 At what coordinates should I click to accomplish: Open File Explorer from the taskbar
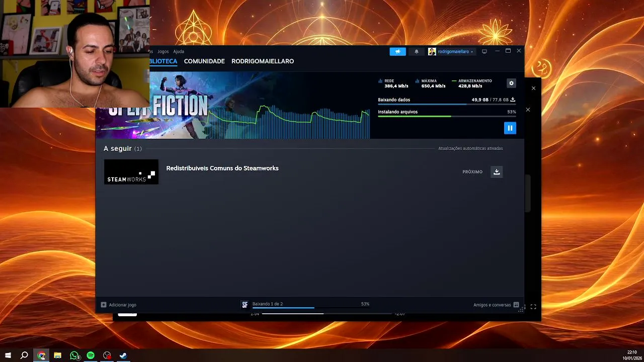pyautogui.click(x=57, y=355)
